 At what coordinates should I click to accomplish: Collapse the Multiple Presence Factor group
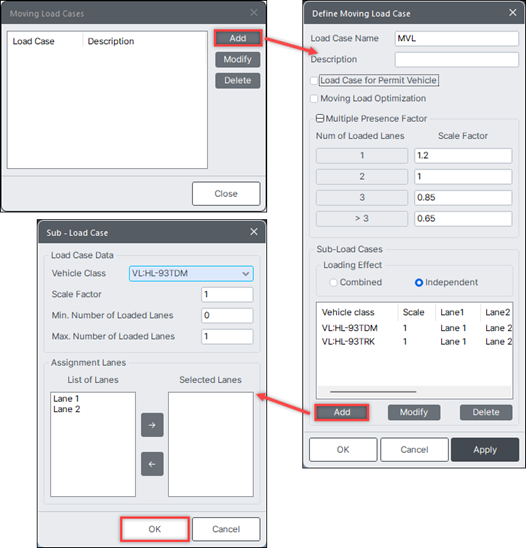[319, 118]
